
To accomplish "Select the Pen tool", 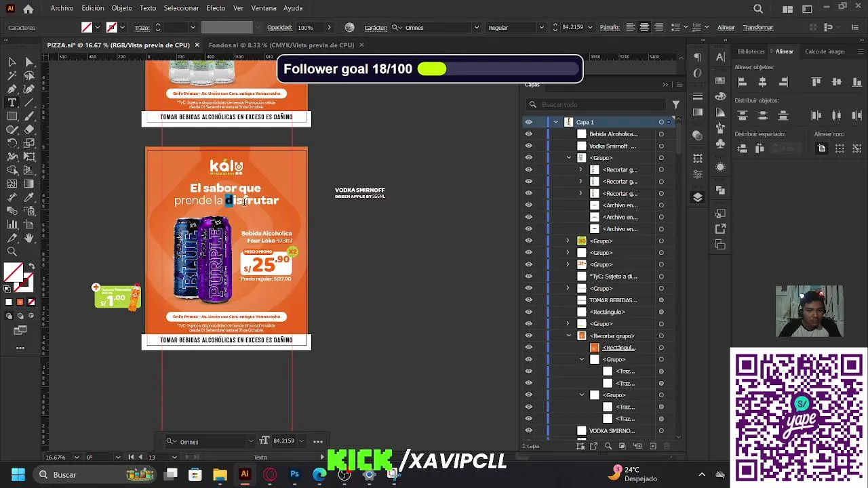I will click(x=12, y=89).
